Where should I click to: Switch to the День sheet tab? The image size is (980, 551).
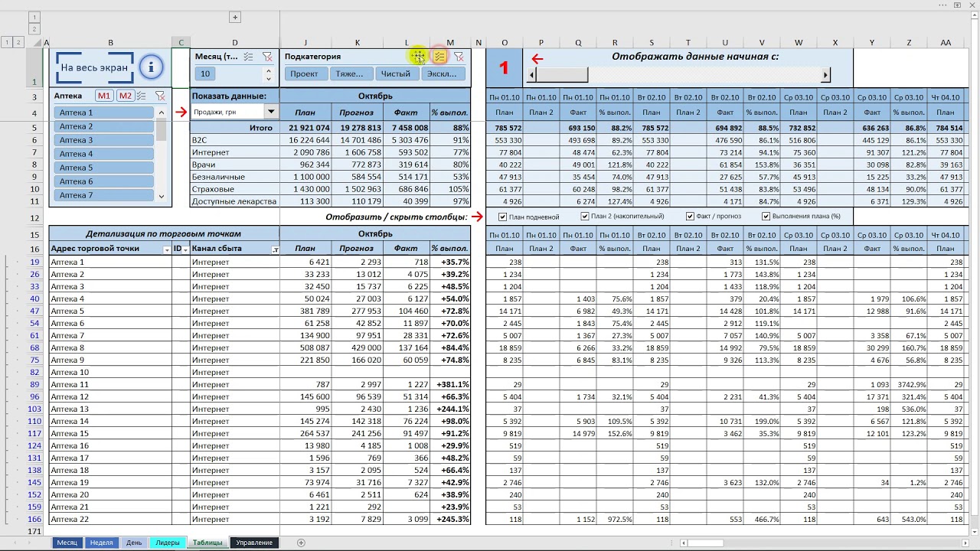(x=134, y=543)
